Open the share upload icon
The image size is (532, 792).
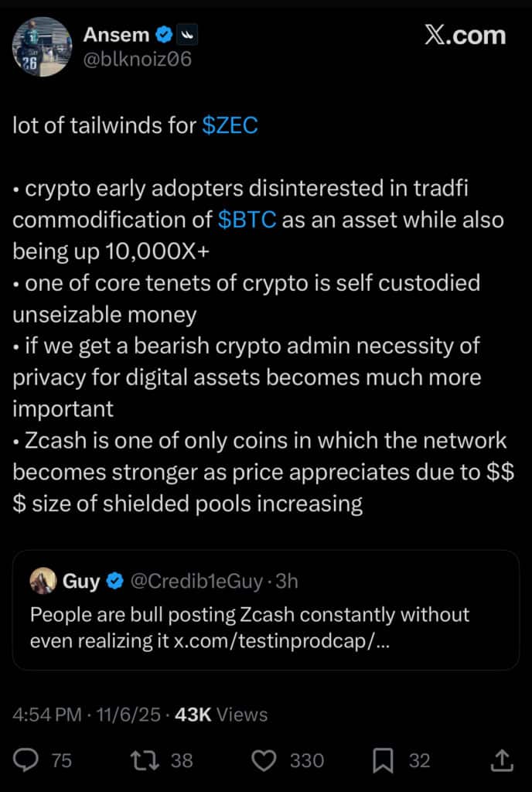[x=502, y=760]
